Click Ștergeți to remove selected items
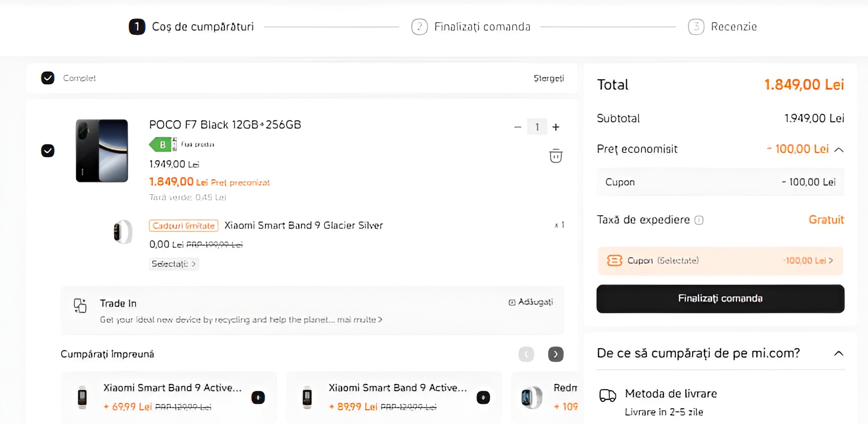Viewport: 868px width, 424px height. pyautogui.click(x=549, y=78)
